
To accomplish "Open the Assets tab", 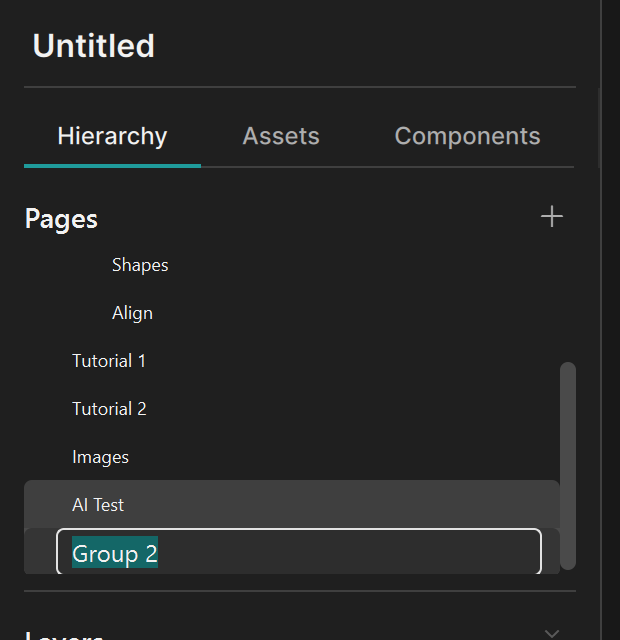I will pyautogui.click(x=281, y=136).
